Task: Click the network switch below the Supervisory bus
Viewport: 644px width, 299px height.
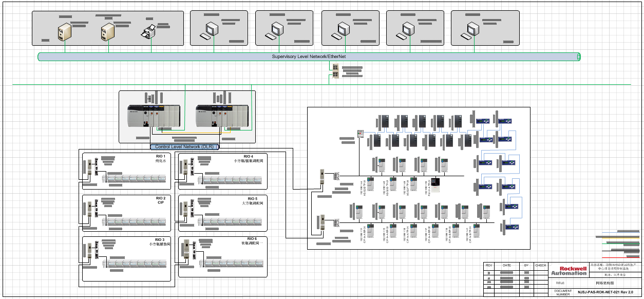Action: 334,71
